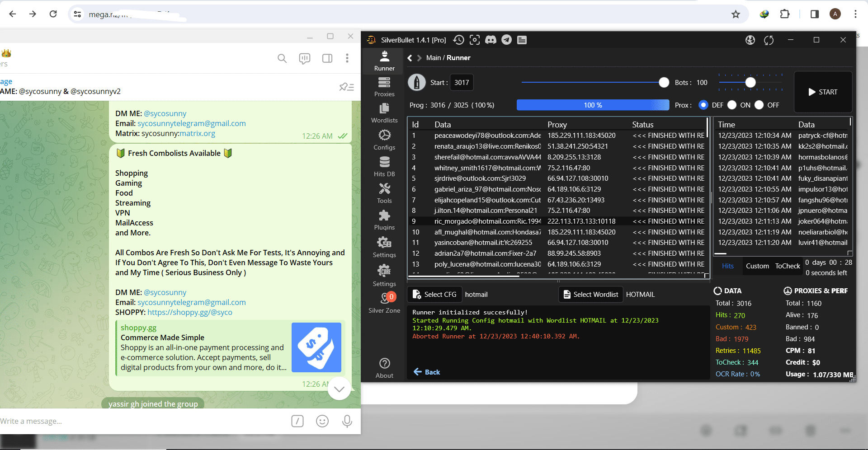Click the "Retries : 11485" stat

coord(738,351)
